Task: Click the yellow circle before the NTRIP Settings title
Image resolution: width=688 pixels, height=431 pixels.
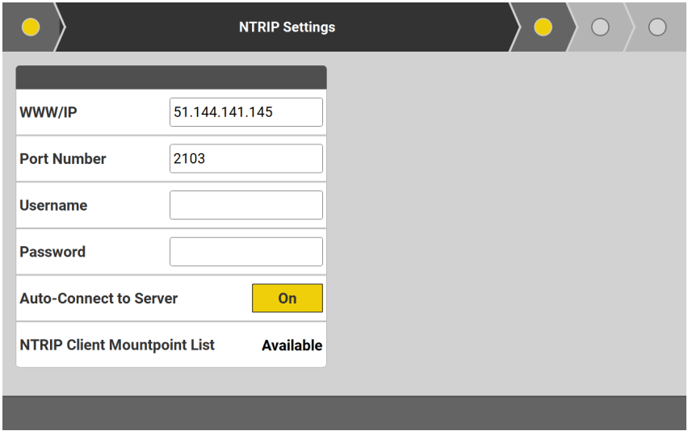Action: point(30,27)
